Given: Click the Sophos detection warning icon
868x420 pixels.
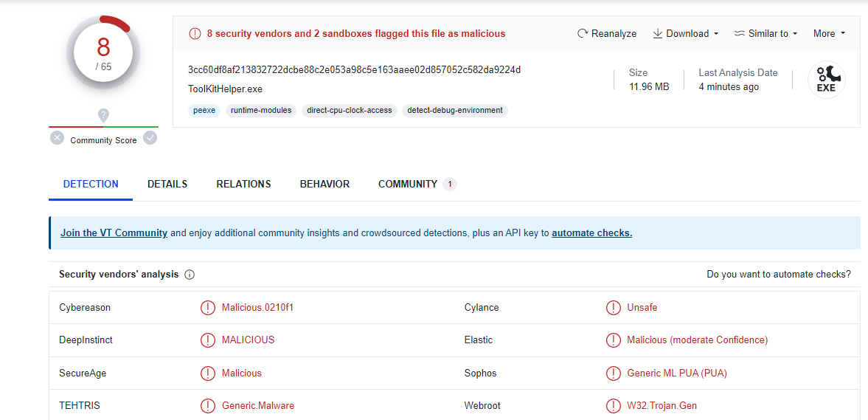Looking at the screenshot, I should click(x=613, y=373).
